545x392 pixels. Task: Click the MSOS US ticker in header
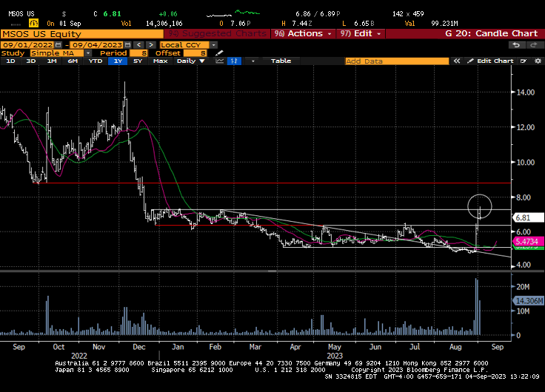point(21,14)
